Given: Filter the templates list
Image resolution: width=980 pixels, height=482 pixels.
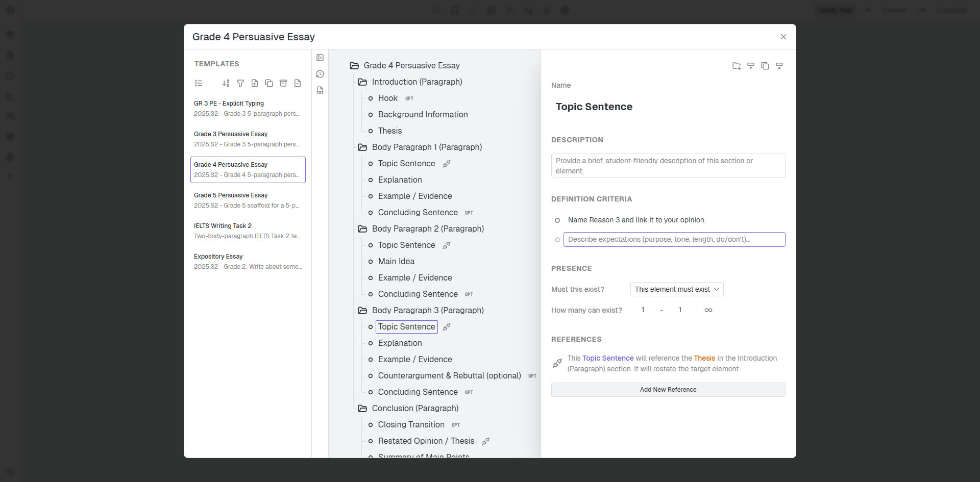Looking at the screenshot, I should point(240,83).
